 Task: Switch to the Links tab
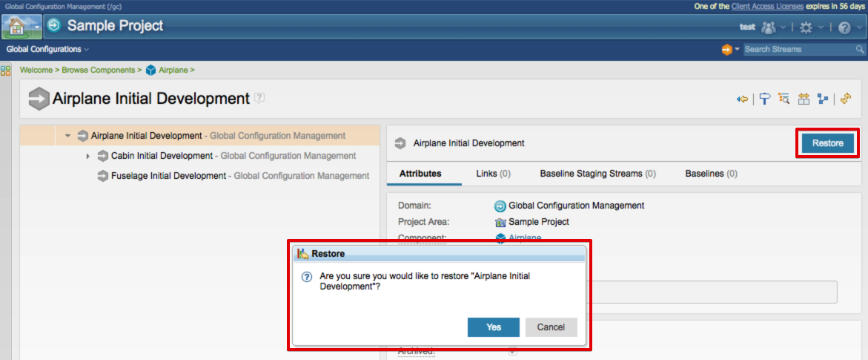[x=493, y=174]
